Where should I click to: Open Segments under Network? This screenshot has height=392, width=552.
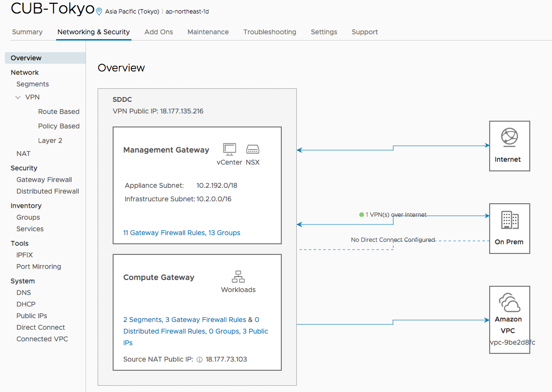pos(32,84)
